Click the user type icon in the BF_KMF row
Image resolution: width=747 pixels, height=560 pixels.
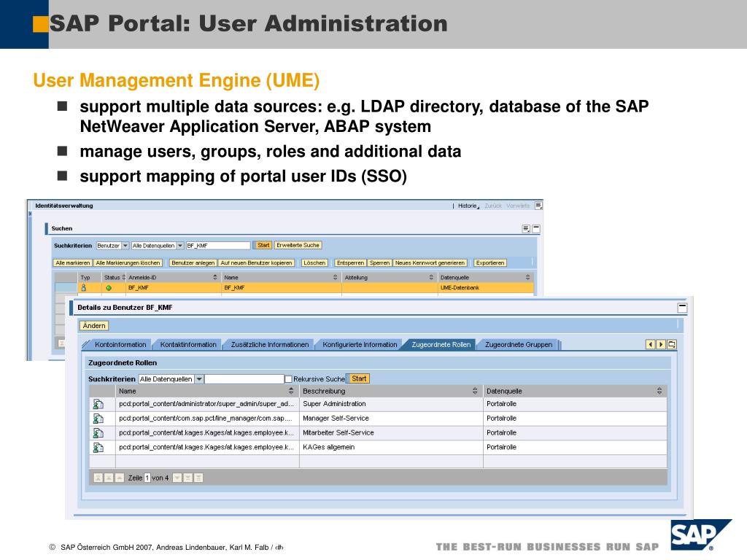[x=84, y=287]
